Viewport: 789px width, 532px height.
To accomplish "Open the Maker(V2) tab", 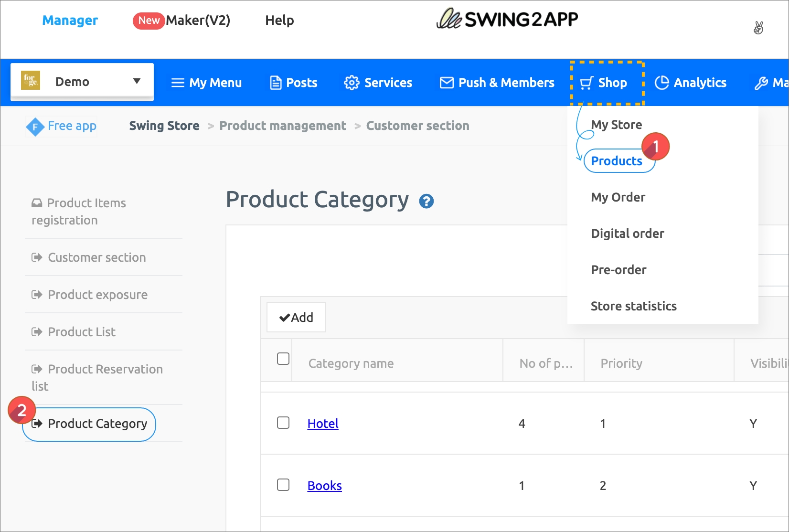I will point(198,20).
